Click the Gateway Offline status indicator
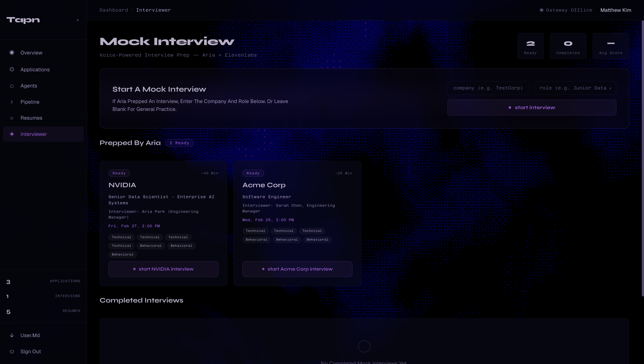The image size is (644, 364). coord(566,10)
